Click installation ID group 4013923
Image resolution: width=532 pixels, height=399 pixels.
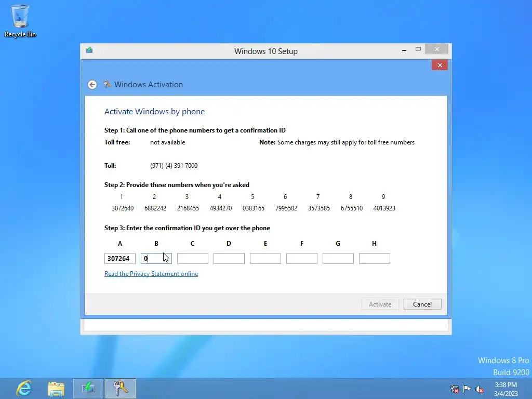(x=384, y=208)
